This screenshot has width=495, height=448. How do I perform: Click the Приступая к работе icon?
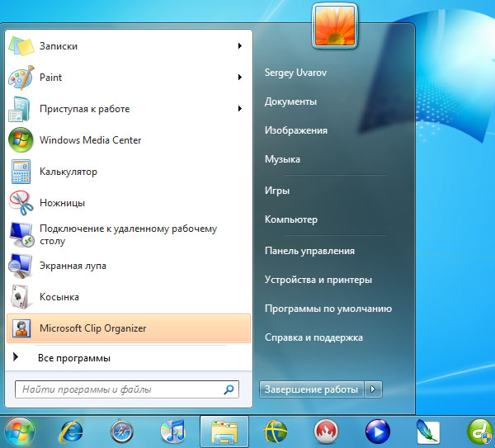click(x=20, y=109)
